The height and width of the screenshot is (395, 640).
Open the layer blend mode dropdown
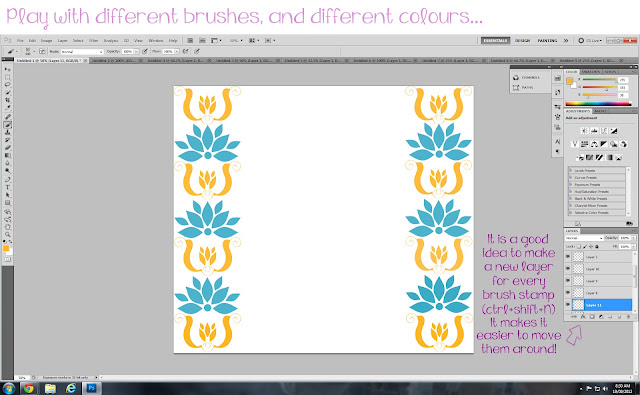coord(584,238)
